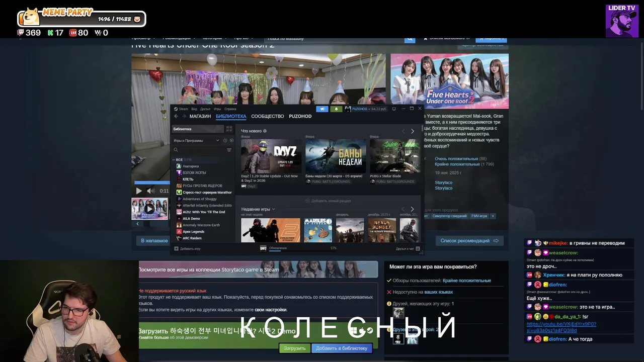Open the свои настройки language link

click(x=271, y=310)
